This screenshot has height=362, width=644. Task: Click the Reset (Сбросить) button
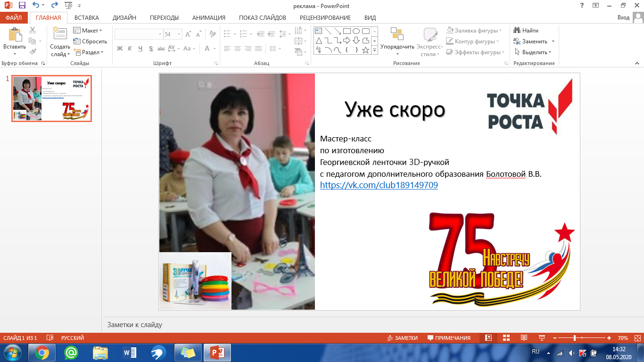tap(91, 41)
